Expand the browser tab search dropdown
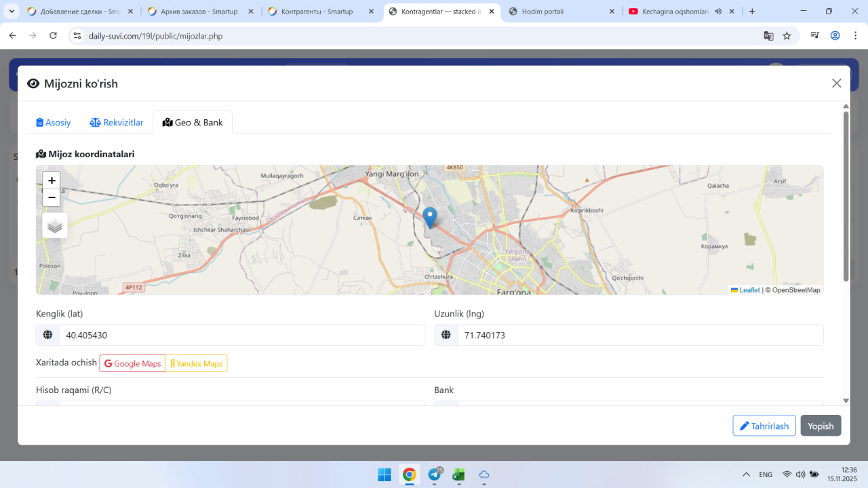Image resolution: width=868 pixels, height=488 pixels. (12, 12)
